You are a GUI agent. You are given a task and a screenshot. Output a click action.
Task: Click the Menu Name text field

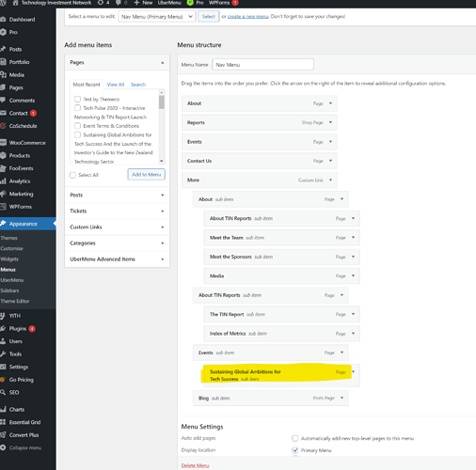[x=262, y=65]
